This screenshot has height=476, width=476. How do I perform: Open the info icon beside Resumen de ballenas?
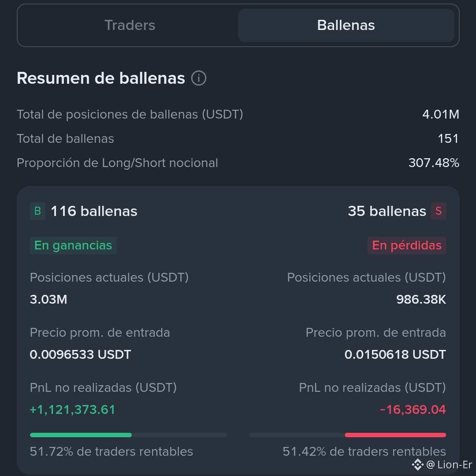pos(199,78)
